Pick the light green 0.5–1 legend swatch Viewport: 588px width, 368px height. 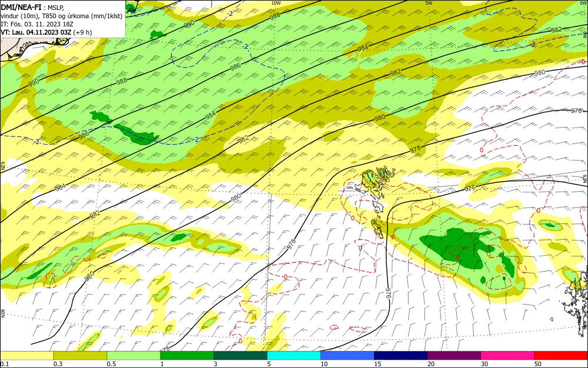pos(133,356)
